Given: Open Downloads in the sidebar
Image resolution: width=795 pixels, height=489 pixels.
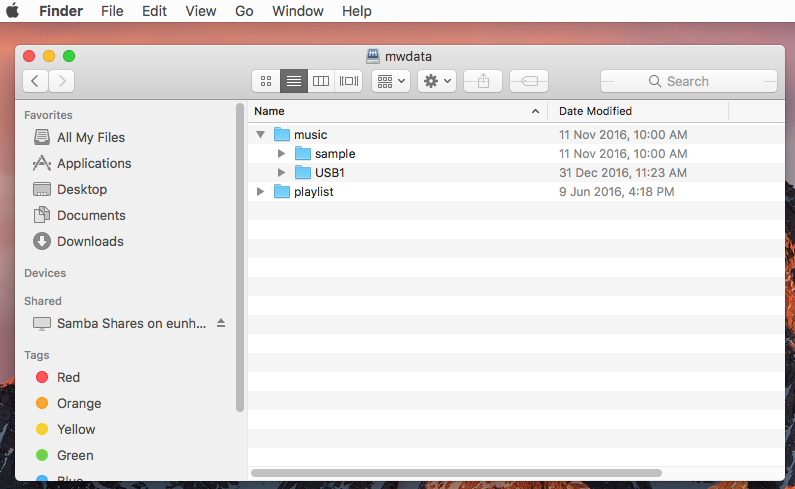Looking at the screenshot, I should click(x=90, y=241).
